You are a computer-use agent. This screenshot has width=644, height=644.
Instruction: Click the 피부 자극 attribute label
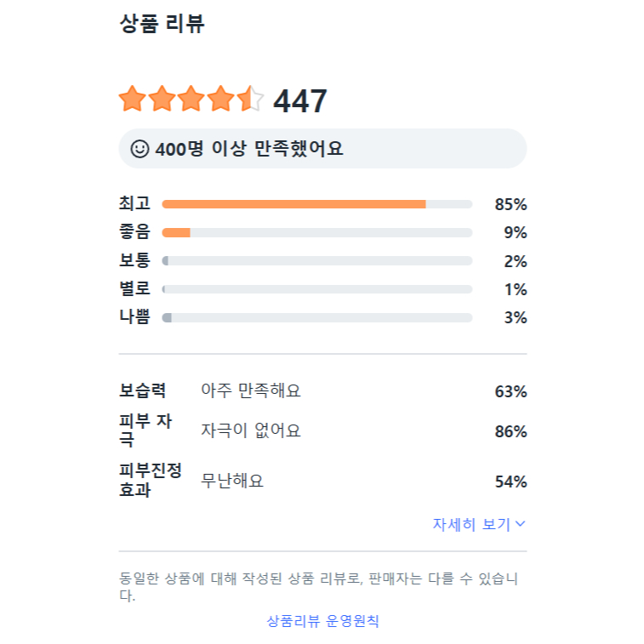tap(145, 430)
